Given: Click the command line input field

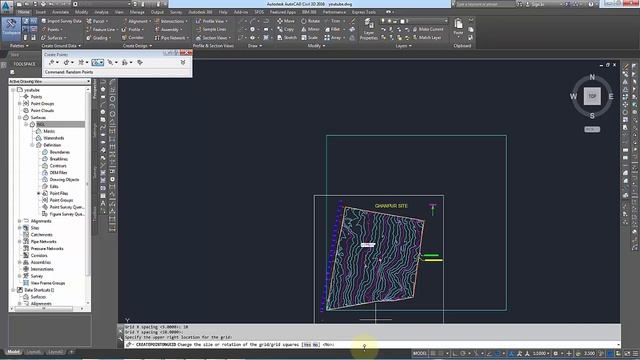Looking at the screenshot, I should (371, 344).
